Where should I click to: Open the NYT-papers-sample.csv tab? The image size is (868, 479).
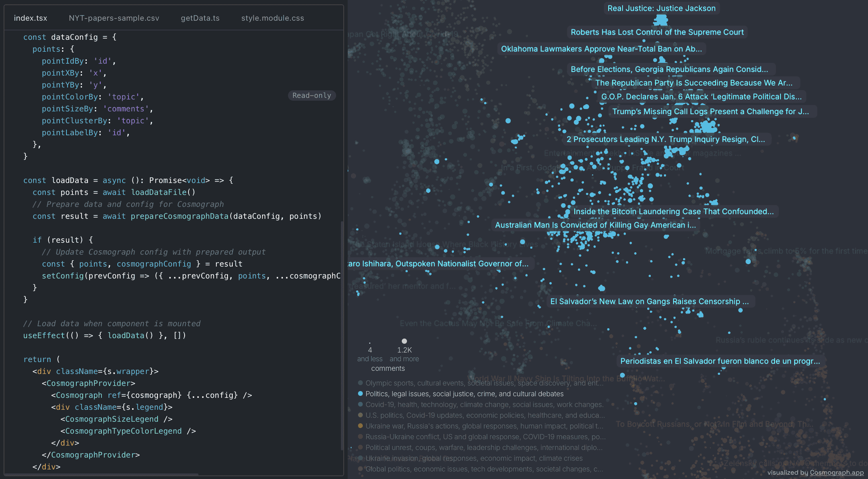click(x=114, y=18)
